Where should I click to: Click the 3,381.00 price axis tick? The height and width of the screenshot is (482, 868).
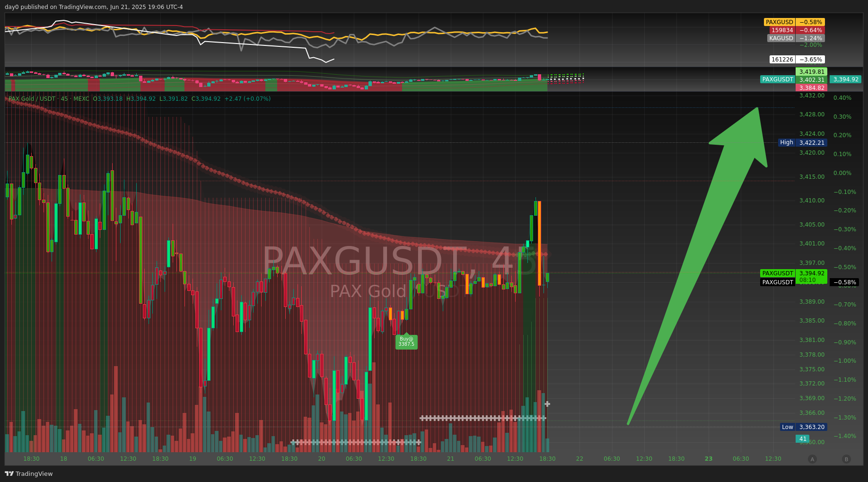coord(812,340)
